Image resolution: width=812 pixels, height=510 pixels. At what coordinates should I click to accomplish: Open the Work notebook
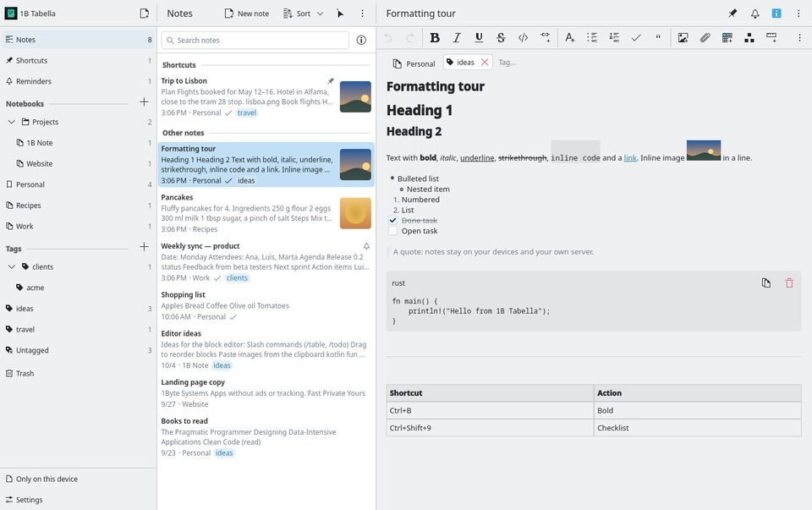[78, 227]
